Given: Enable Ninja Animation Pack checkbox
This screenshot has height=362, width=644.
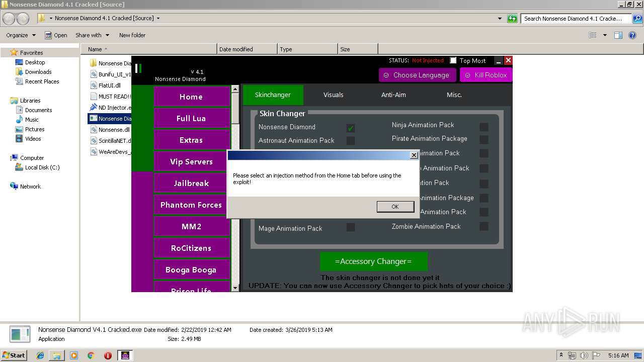Looking at the screenshot, I should point(484,127).
